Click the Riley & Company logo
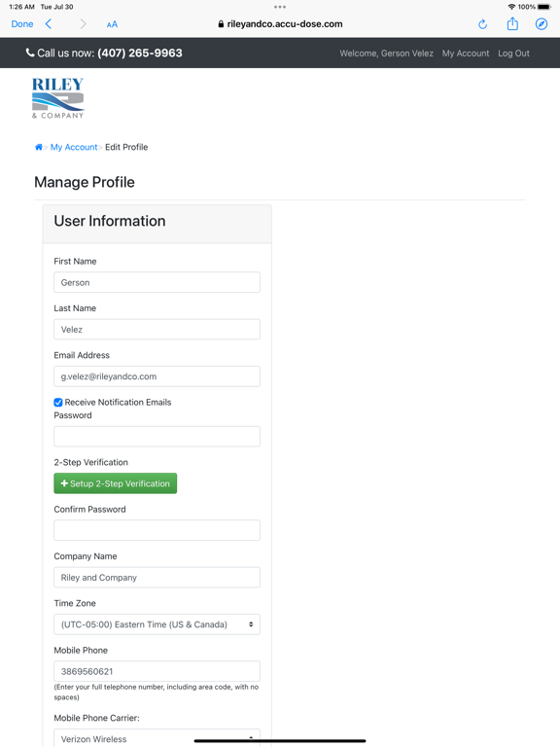The image size is (560, 747). pos(58,98)
